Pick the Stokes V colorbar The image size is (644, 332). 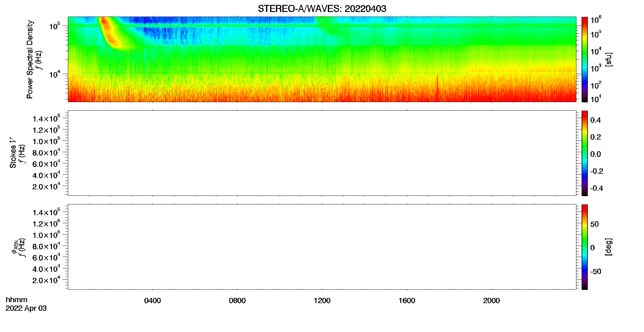point(585,153)
